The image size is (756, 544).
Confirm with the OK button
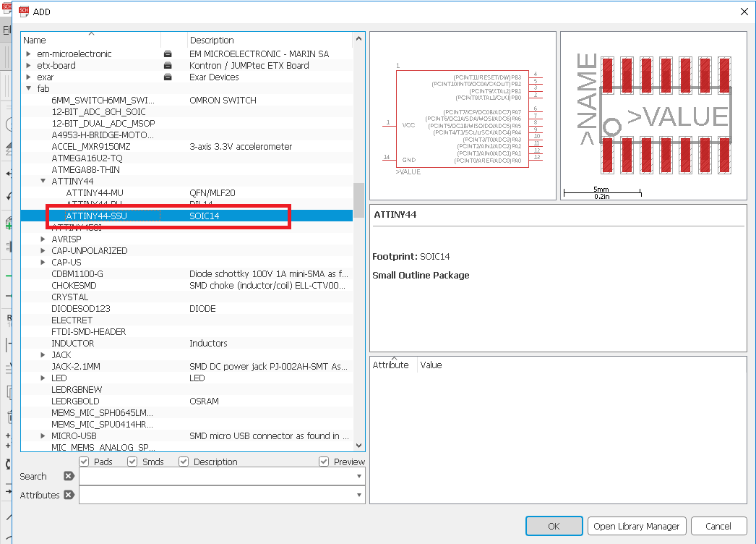(x=554, y=526)
